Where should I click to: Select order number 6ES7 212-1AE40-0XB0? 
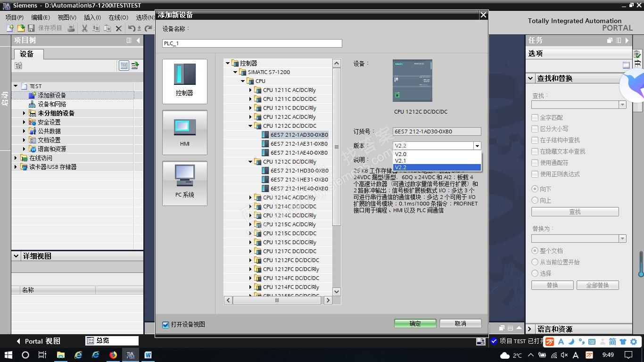[x=299, y=153]
